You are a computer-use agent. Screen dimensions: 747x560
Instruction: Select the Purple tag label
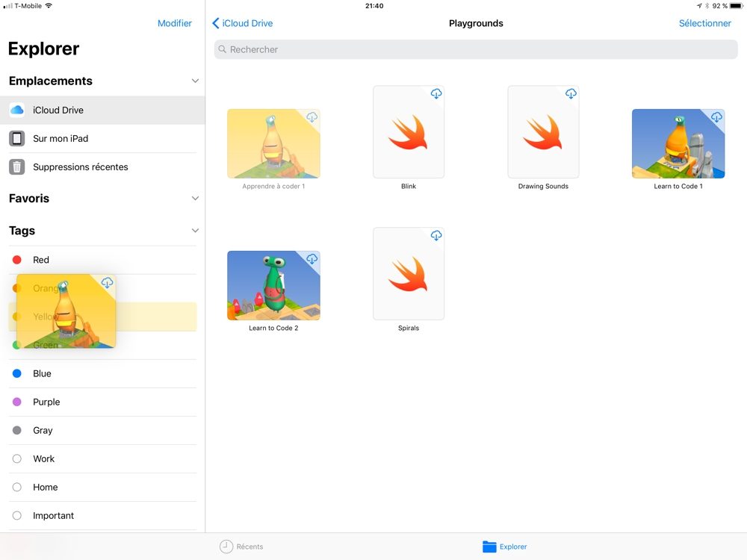point(46,402)
